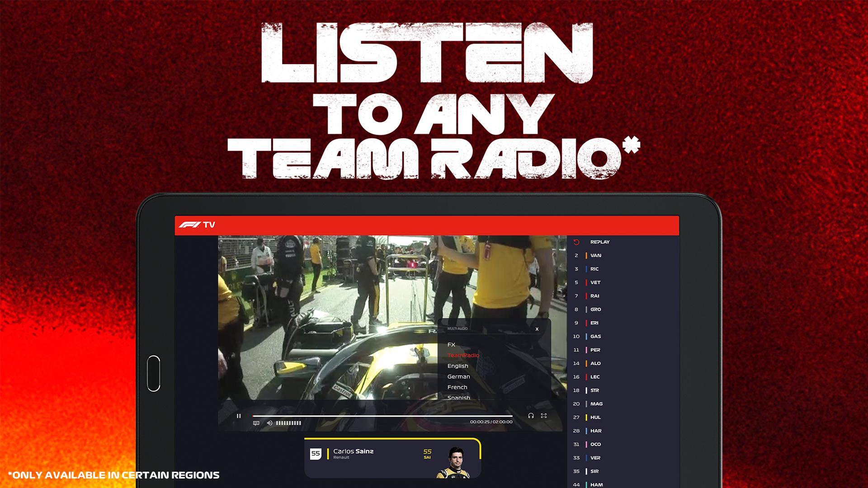Screen dimensions: 868x488
Task: Choose French commentary
Action: point(457,387)
